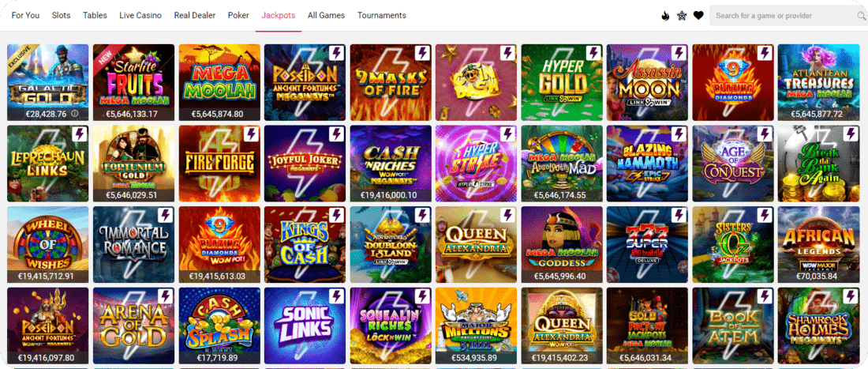
Task: Open favorites via the heart icon
Action: click(698, 16)
